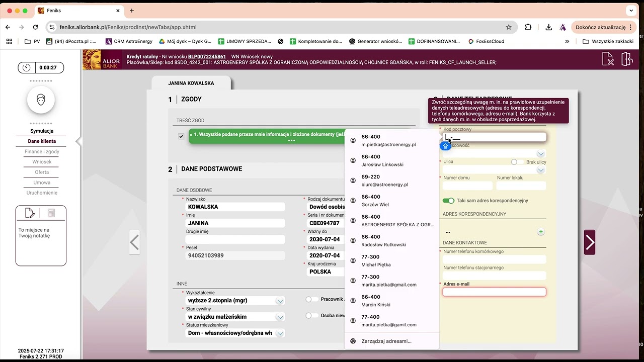Click Zarządzaj adresami link

point(386,341)
